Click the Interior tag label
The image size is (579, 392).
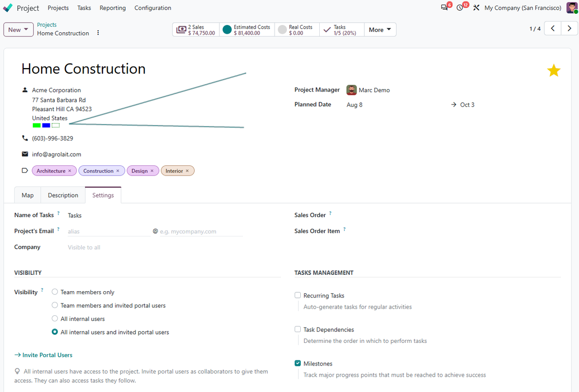click(x=174, y=171)
